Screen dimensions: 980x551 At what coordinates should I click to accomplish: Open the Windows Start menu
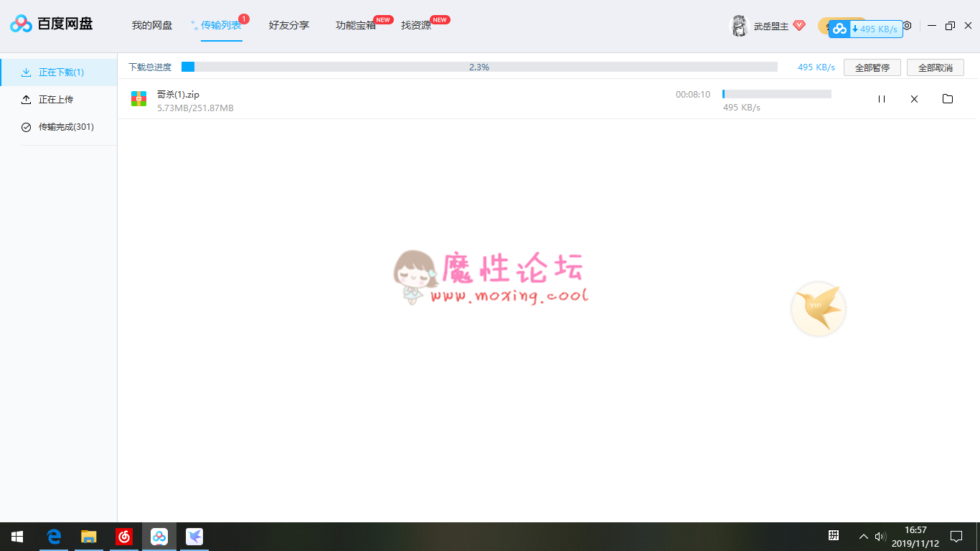pyautogui.click(x=17, y=537)
